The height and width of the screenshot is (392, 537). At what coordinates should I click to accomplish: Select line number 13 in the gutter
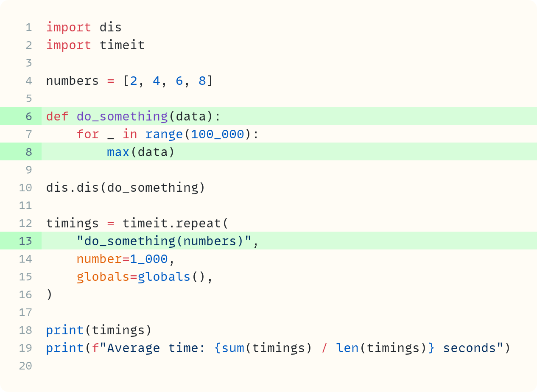click(26, 241)
